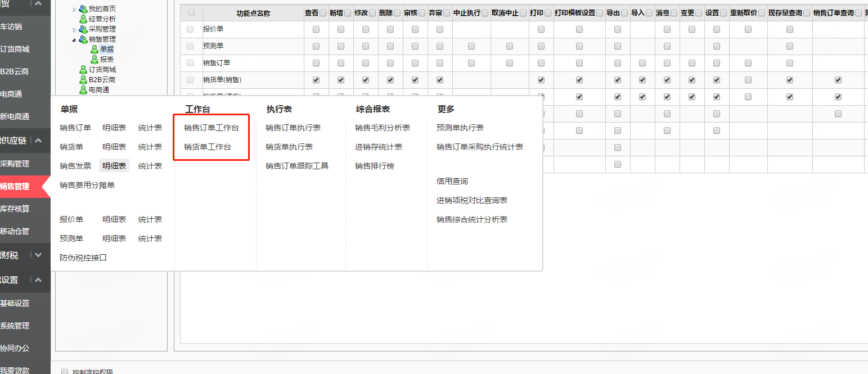Uncheck 销售订单查询 for 销货单(销售) row
868x374 pixels.
tap(838, 80)
